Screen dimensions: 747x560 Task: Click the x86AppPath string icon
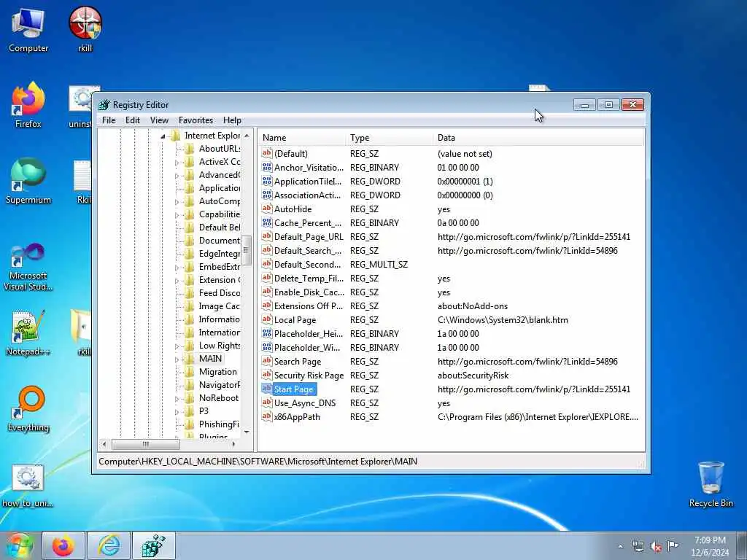pyautogui.click(x=267, y=416)
